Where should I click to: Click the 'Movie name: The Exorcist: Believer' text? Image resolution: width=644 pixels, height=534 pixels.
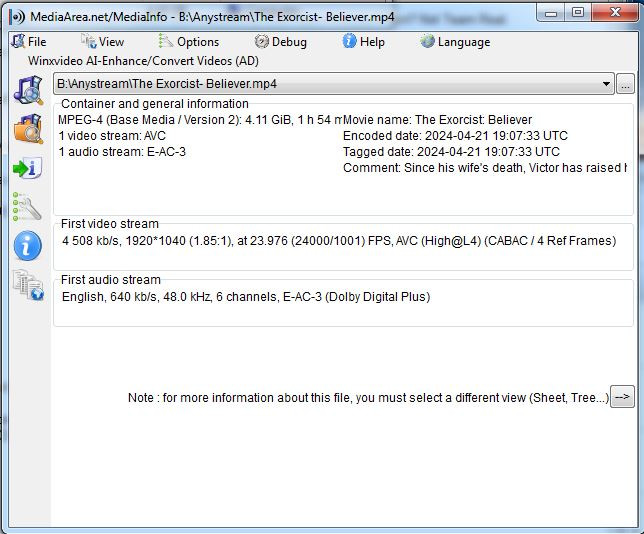[x=437, y=120]
